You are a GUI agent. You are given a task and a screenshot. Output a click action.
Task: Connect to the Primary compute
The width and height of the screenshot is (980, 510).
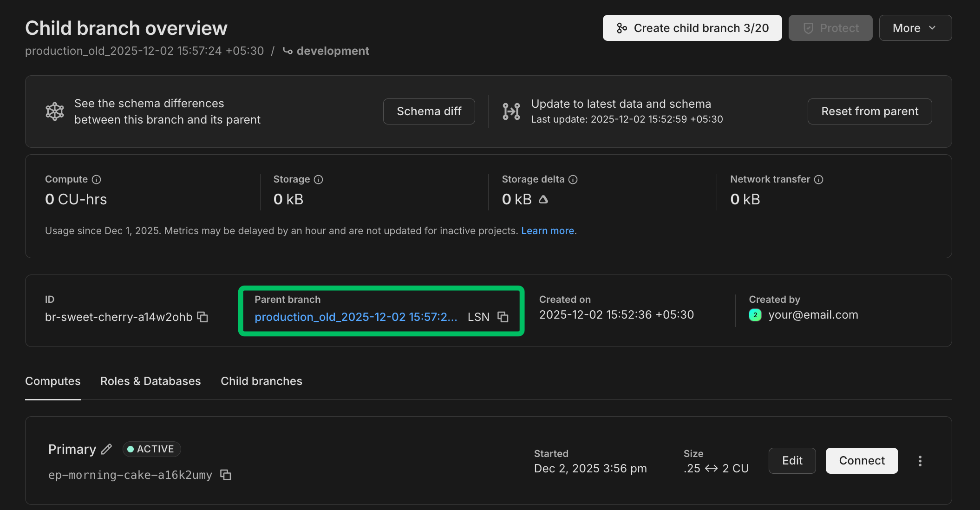pos(861,460)
